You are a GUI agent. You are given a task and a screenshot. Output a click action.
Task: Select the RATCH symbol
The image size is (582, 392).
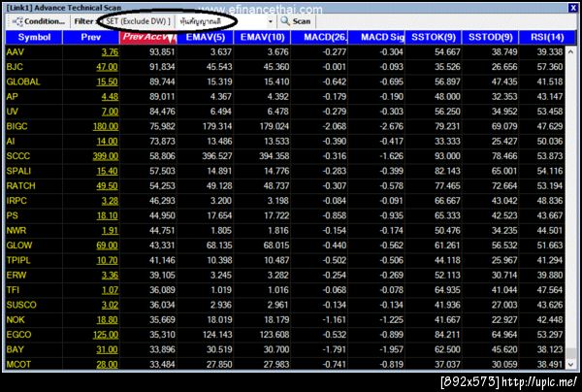click(20, 185)
